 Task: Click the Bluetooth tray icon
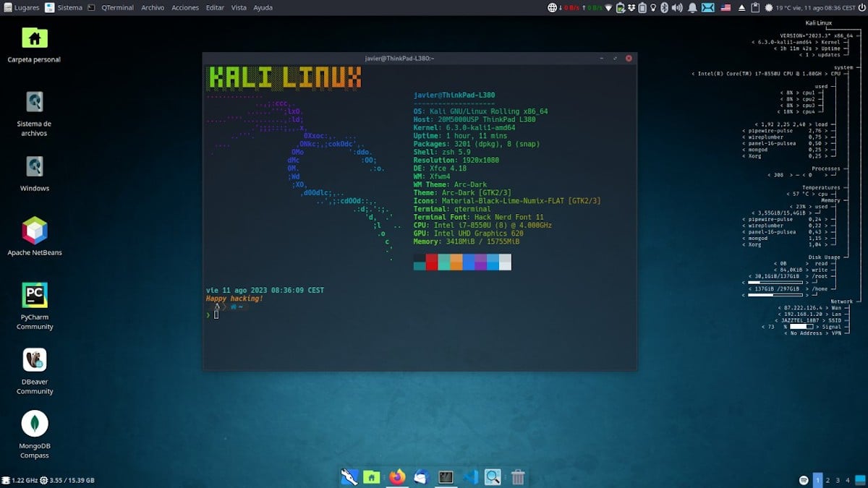point(664,8)
